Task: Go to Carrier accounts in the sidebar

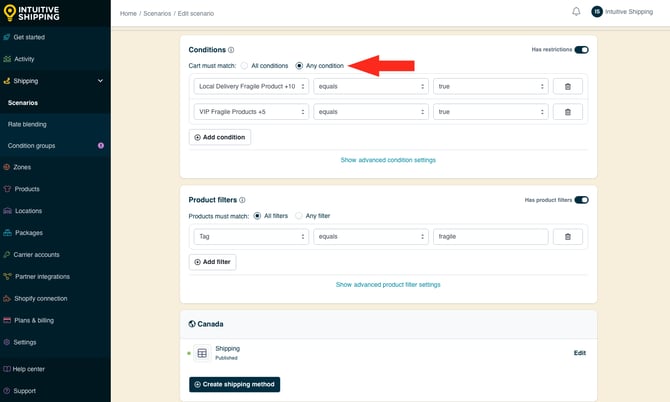Action: click(36, 255)
